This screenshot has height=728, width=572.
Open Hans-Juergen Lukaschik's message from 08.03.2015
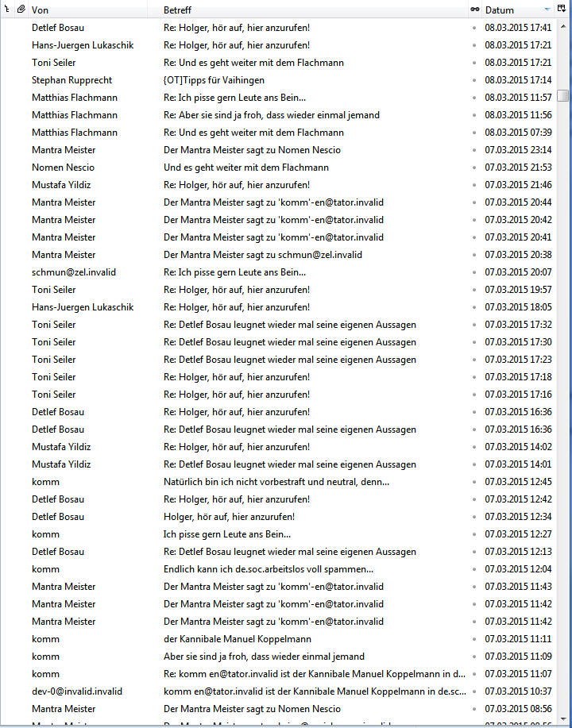(x=237, y=45)
